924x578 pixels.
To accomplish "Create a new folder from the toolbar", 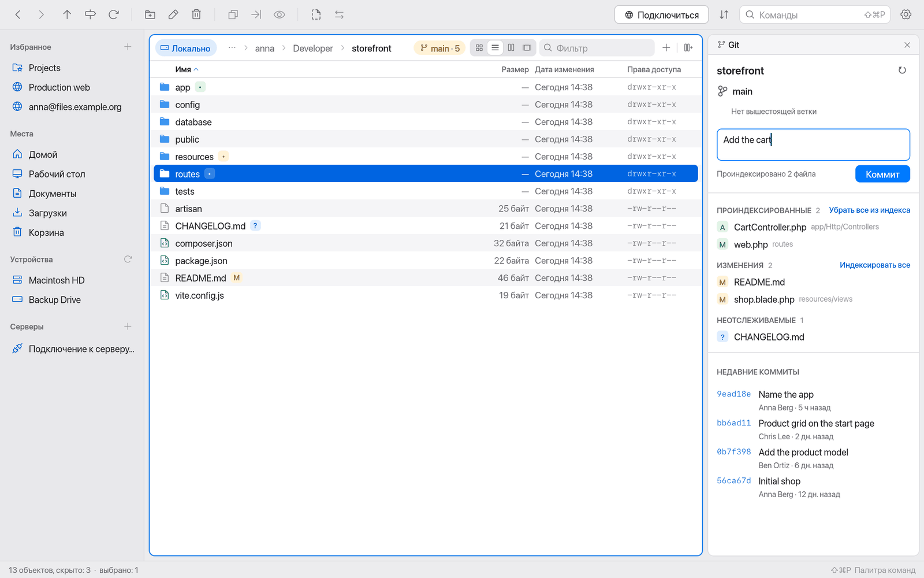I will click(x=150, y=14).
